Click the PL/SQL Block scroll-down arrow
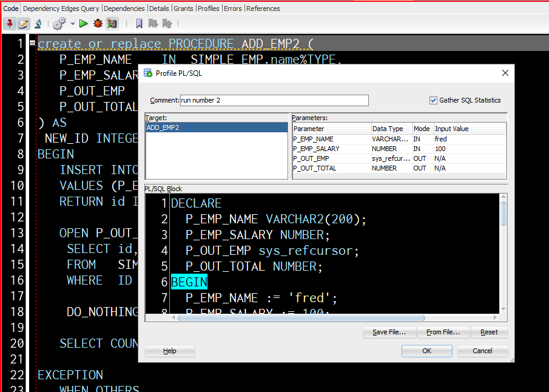This screenshot has width=549, height=392. (x=504, y=309)
